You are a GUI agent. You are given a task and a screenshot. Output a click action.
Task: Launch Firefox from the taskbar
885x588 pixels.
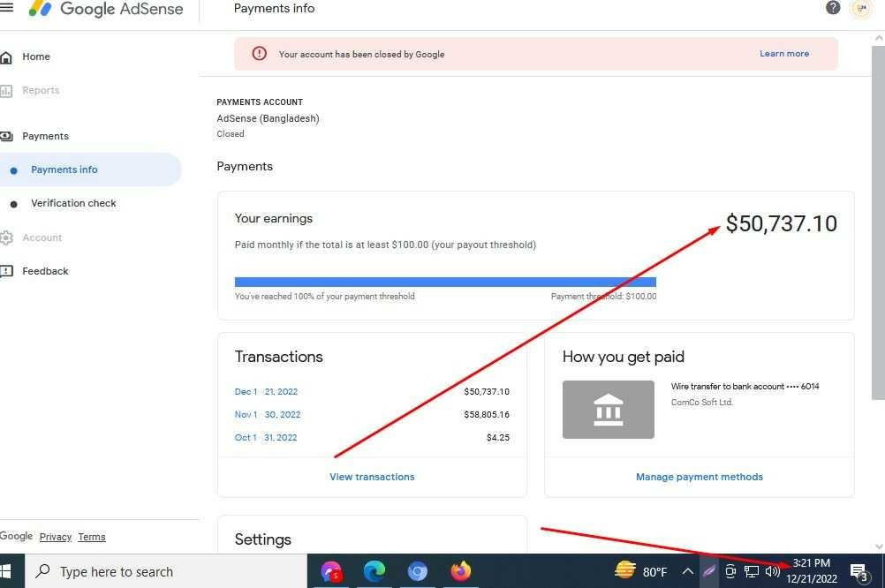460,572
